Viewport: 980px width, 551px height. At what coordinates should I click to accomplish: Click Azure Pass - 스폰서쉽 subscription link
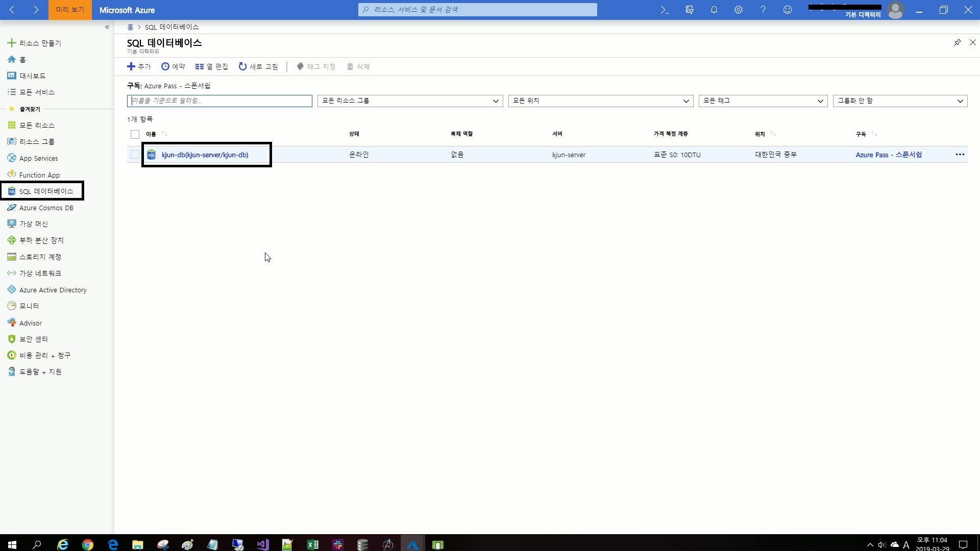click(889, 155)
